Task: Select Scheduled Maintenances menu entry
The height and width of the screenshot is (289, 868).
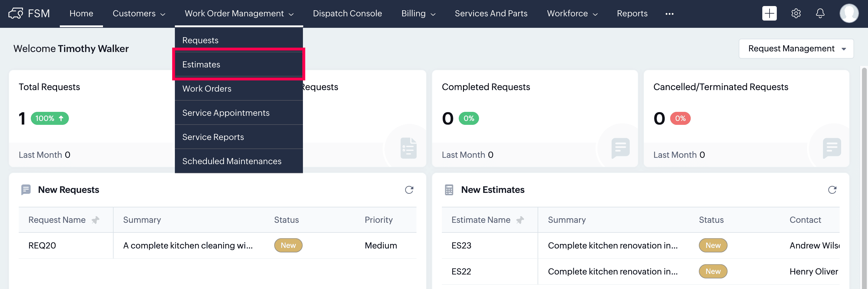Action: (x=231, y=161)
